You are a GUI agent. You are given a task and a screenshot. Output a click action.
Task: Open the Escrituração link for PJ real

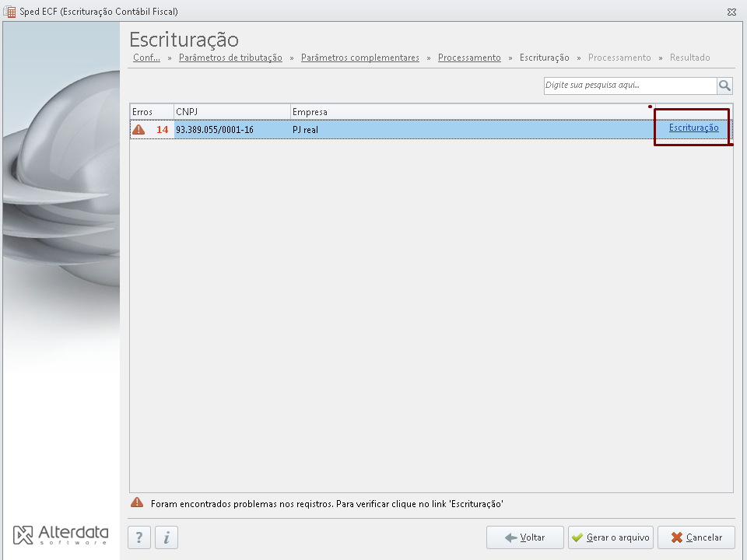(x=693, y=128)
